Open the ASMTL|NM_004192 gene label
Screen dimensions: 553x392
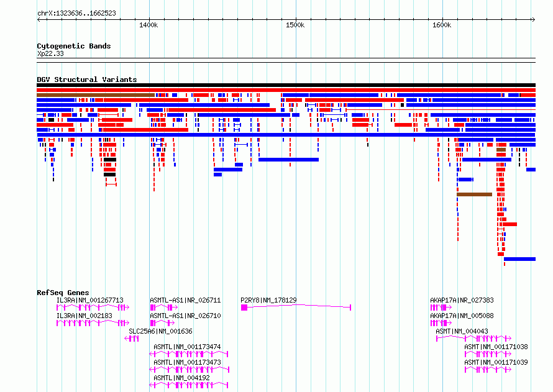[x=181, y=378]
